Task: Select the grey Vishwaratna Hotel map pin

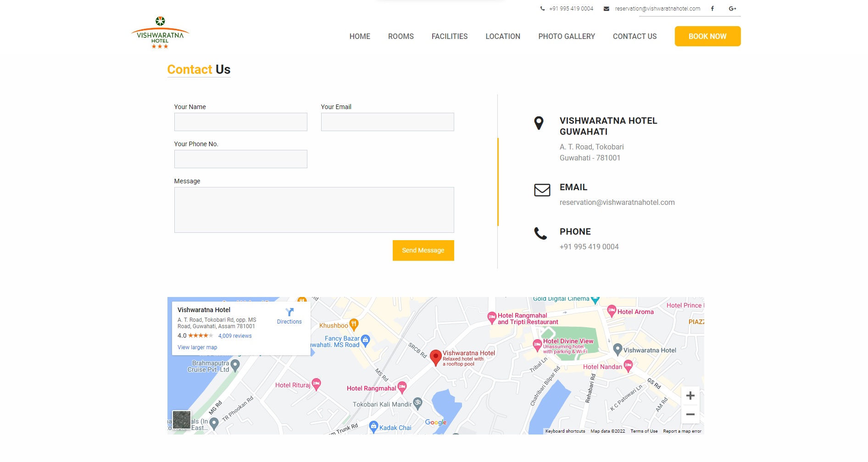Action: pos(618,350)
